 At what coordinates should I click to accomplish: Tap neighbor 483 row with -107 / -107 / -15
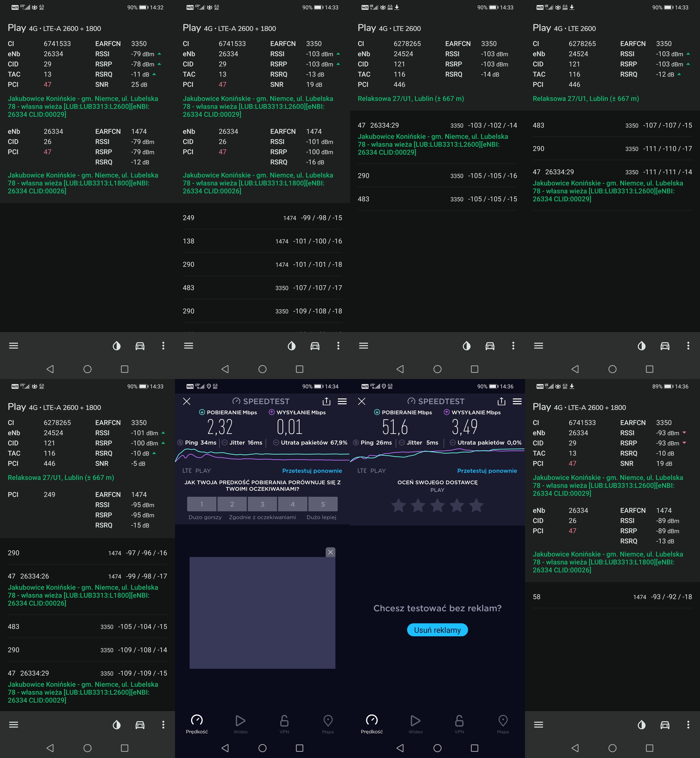click(x=612, y=125)
